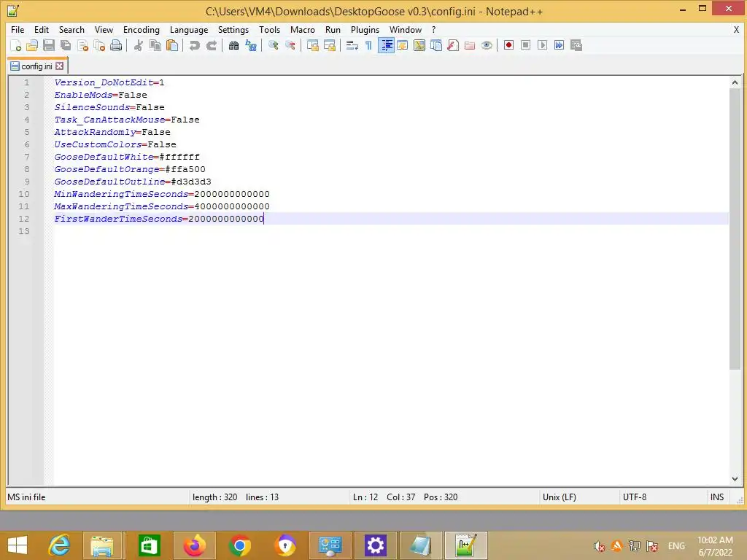
Task: Open the Plugins menu
Action: click(x=365, y=29)
